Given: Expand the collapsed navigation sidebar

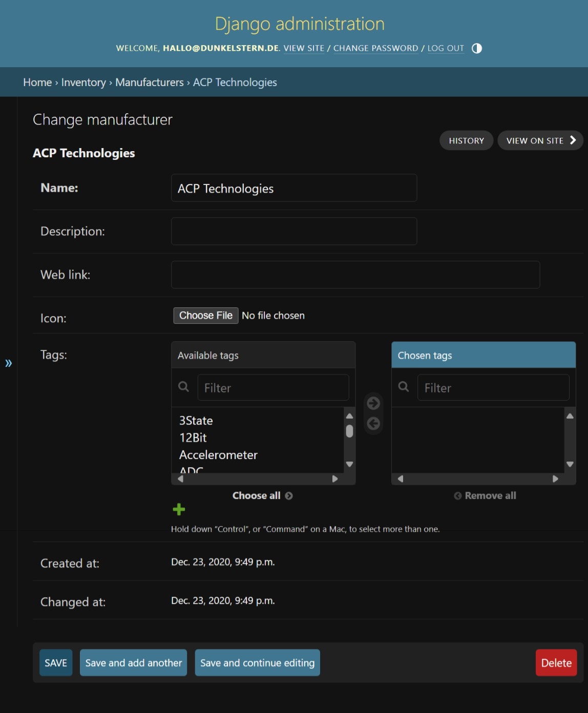Looking at the screenshot, I should point(8,363).
